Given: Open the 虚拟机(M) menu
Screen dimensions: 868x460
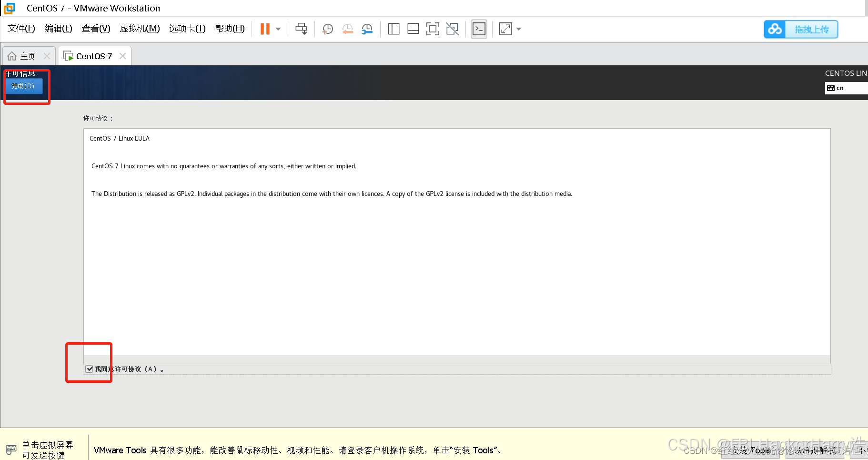Looking at the screenshot, I should (x=140, y=29).
